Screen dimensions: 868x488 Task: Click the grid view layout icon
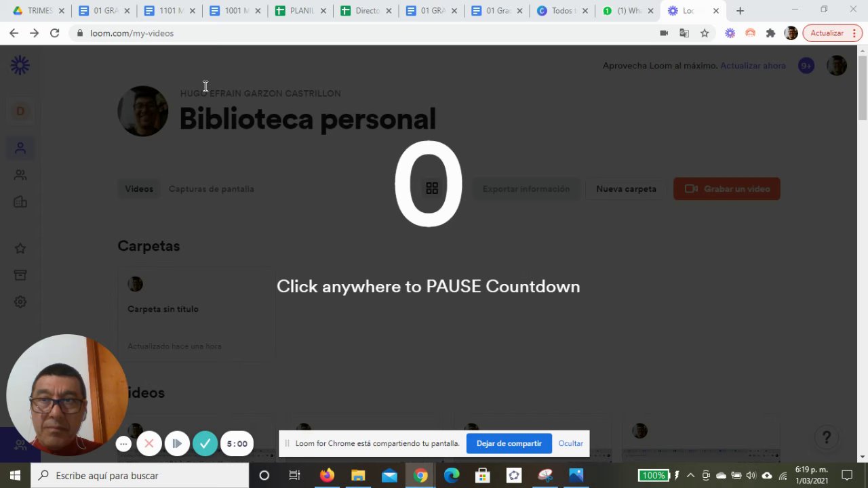point(432,188)
